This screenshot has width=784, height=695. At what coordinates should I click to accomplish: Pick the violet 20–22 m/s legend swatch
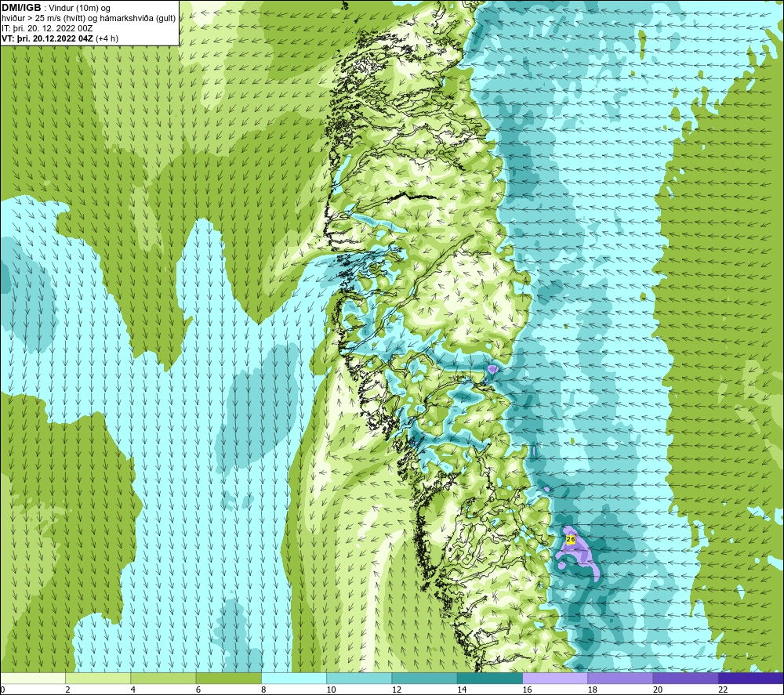pyautogui.click(x=685, y=678)
